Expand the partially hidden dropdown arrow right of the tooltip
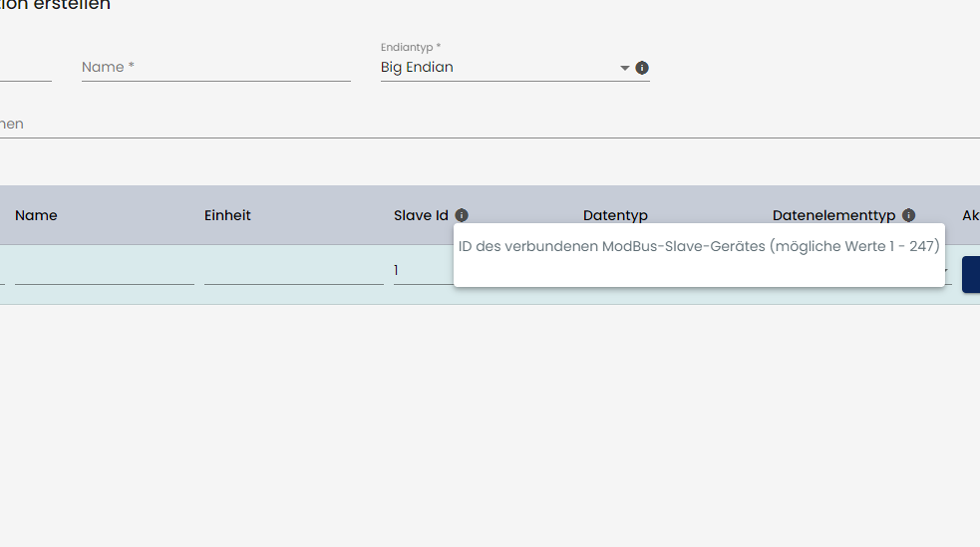This screenshot has width=980, height=547. point(948,271)
